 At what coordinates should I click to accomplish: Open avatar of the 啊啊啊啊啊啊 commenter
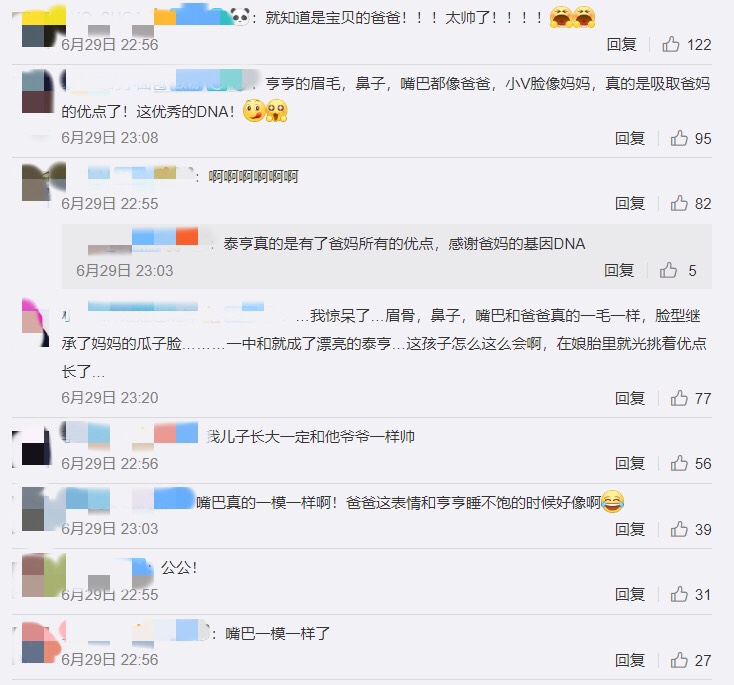tap(44, 182)
